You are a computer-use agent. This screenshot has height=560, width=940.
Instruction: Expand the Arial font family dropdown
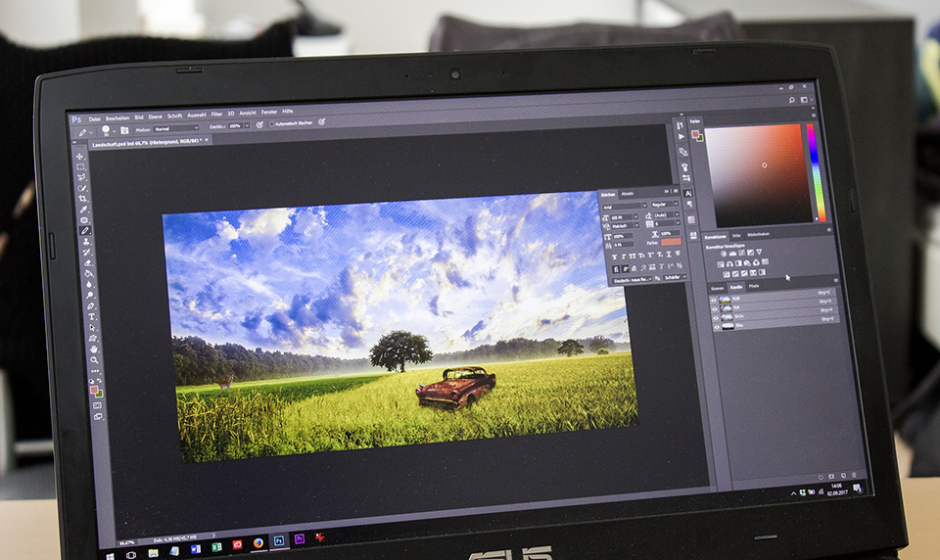point(624,207)
